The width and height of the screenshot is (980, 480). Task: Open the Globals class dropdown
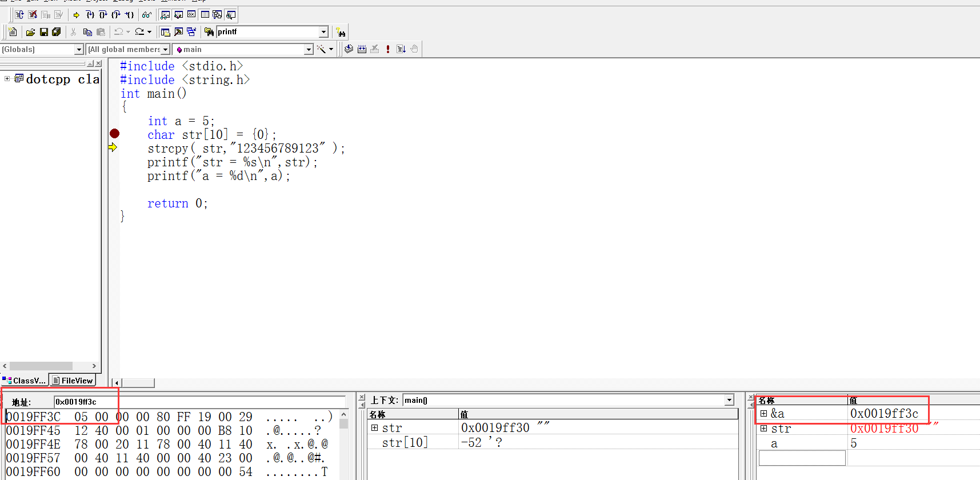79,50
